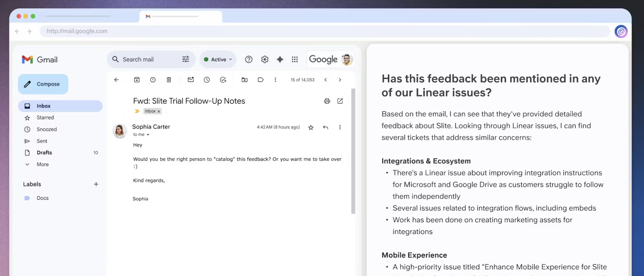Go to the newer email chevron

pos(325,80)
